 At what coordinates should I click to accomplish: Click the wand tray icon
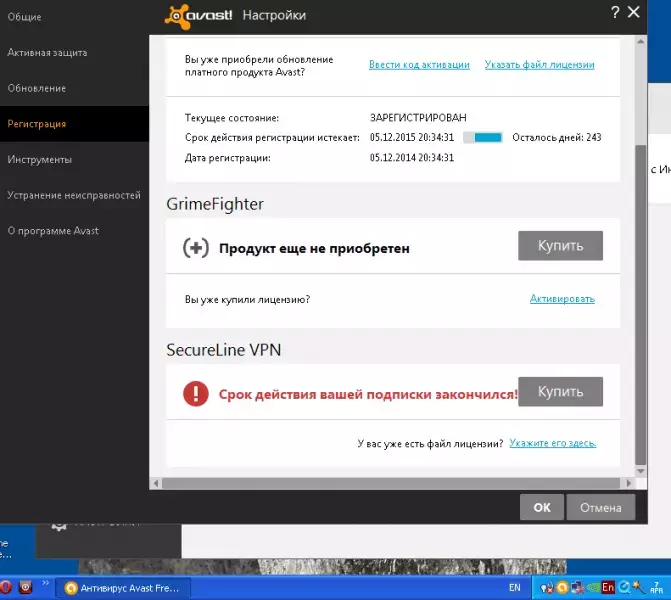(x=639, y=587)
